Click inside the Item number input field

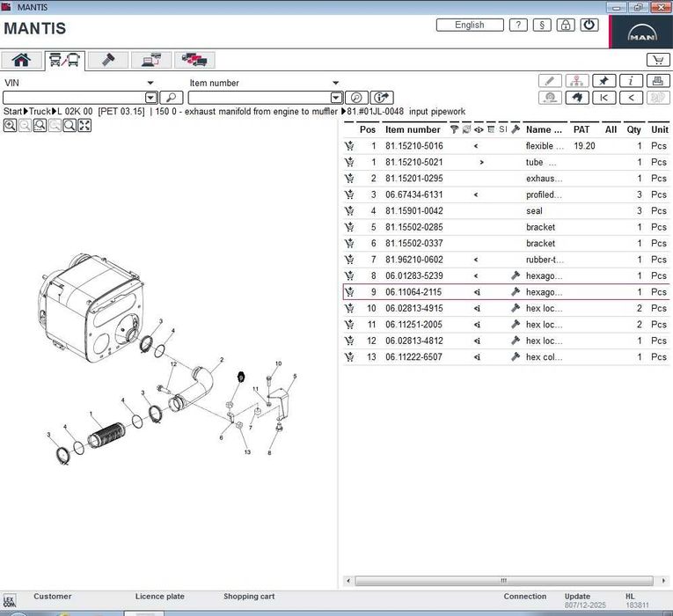(260, 98)
